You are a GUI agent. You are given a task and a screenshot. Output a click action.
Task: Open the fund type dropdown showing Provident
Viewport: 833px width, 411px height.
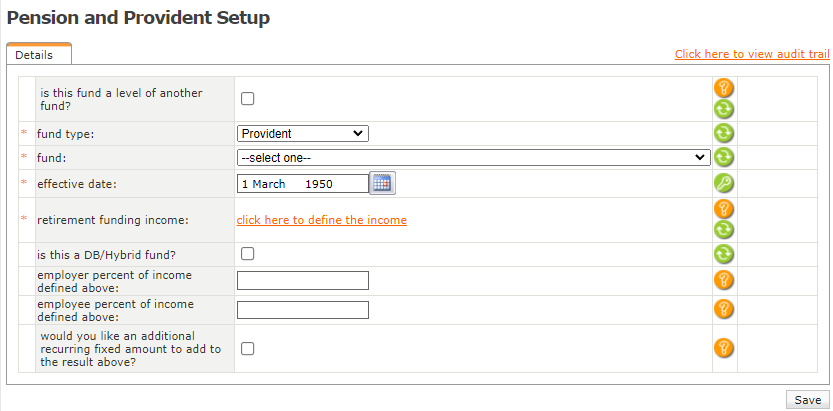[x=303, y=133]
